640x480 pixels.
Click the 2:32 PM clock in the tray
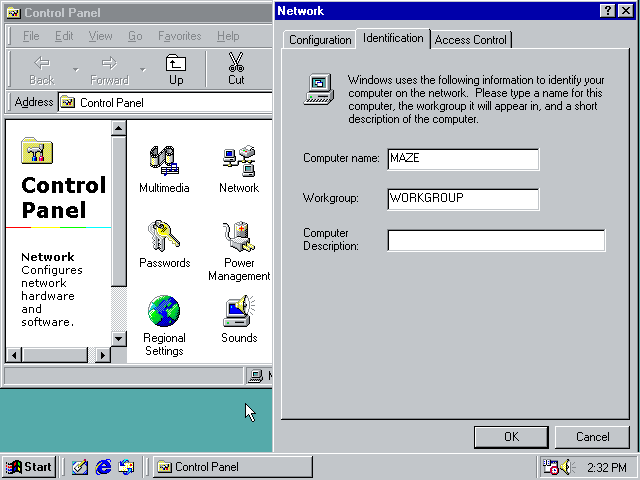pyautogui.click(x=607, y=467)
